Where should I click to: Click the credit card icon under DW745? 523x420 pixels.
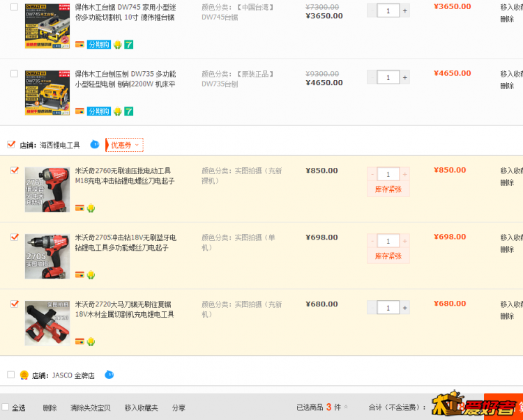pos(79,45)
